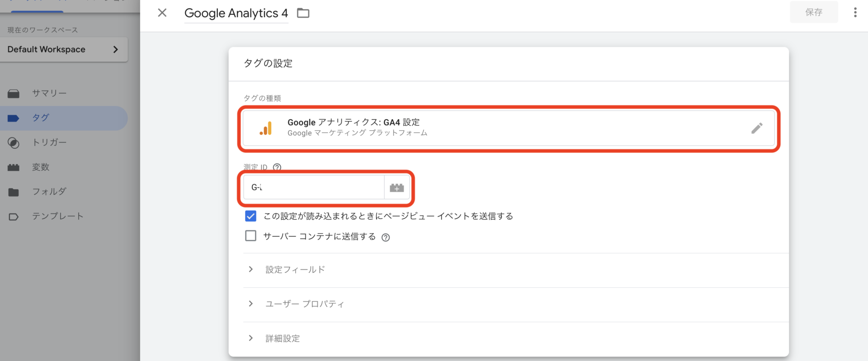The height and width of the screenshot is (361, 868).
Task: Click the サマリー briefcase icon
Action: [x=14, y=94]
